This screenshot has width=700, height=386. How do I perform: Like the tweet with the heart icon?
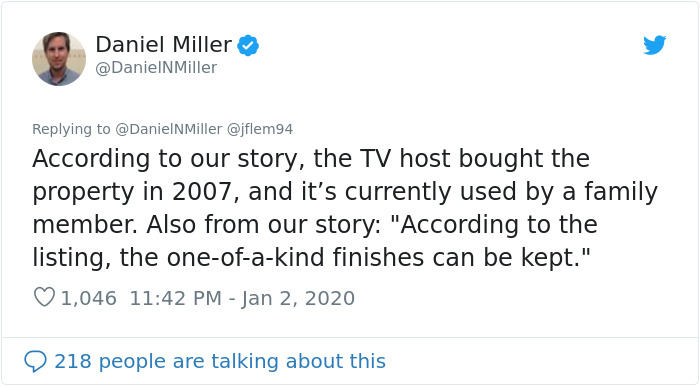[x=44, y=297]
